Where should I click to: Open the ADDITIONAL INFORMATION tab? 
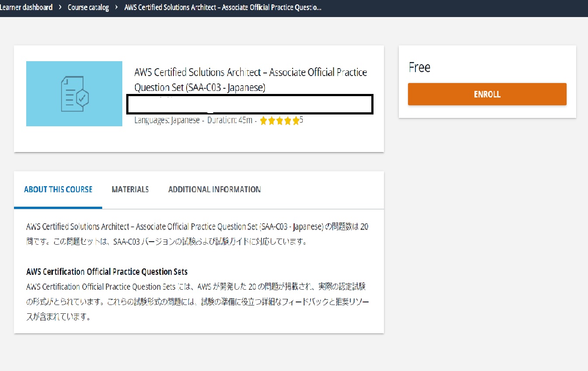pyautogui.click(x=214, y=189)
